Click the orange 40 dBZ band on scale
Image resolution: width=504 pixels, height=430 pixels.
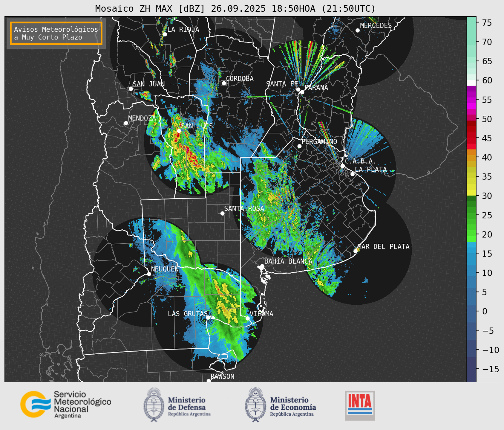(x=471, y=157)
